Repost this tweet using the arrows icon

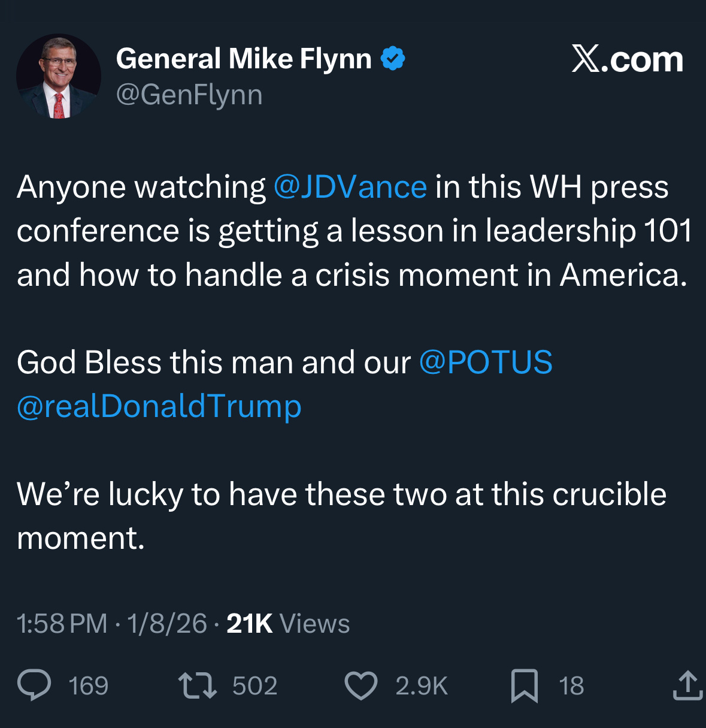[x=198, y=685]
